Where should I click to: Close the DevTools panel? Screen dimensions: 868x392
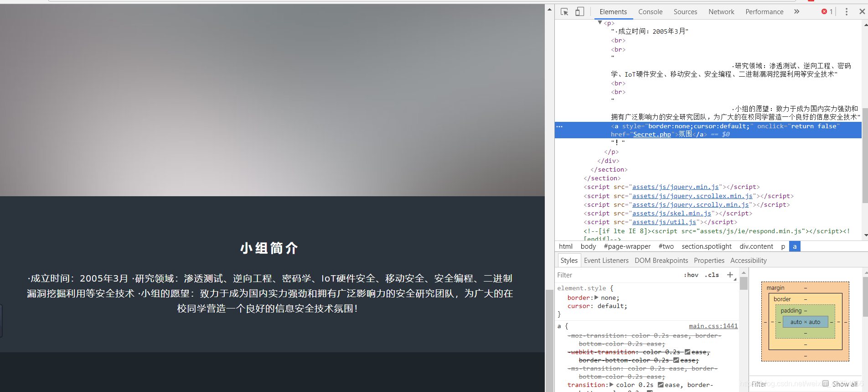pos(862,12)
